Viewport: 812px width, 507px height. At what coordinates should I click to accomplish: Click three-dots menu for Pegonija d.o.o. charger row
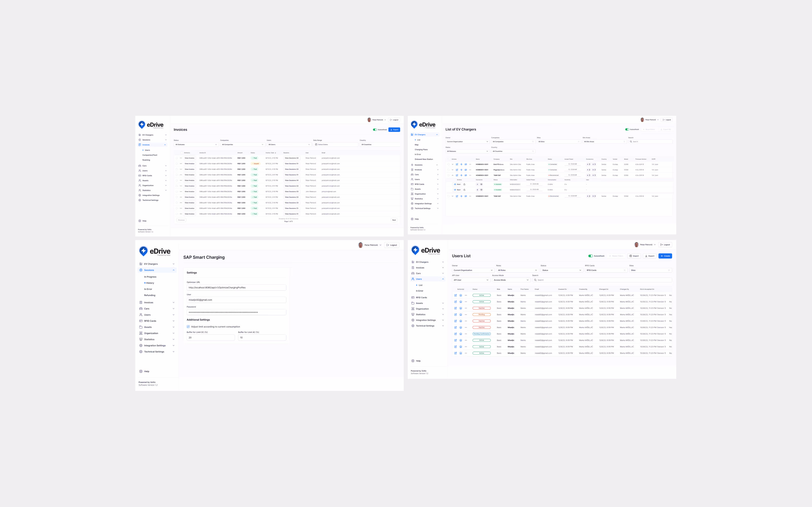click(x=470, y=170)
